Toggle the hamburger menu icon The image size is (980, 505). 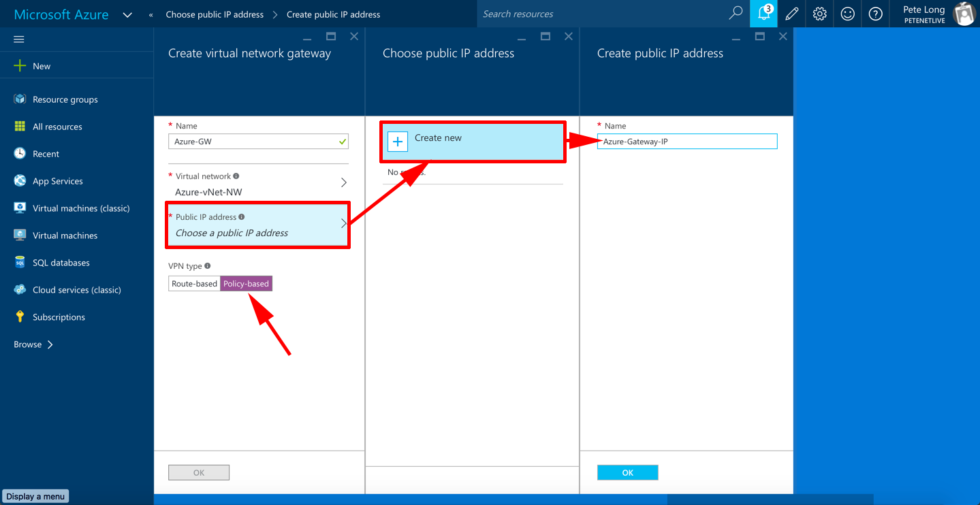[x=19, y=39]
